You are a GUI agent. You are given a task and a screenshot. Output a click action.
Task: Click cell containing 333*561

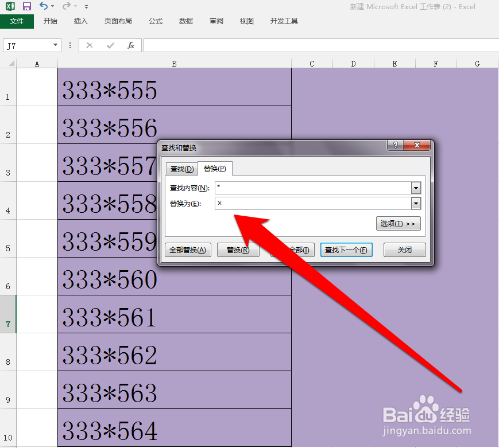pyautogui.click(x=175, y=314)
